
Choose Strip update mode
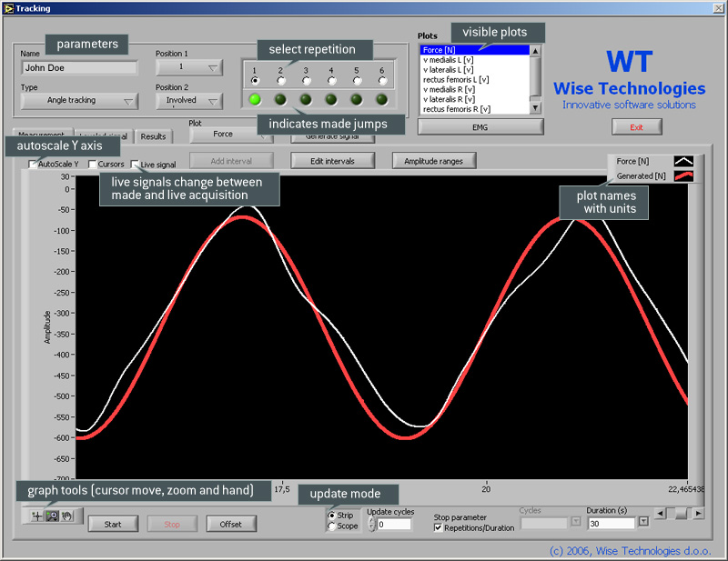pyautogui.click(x=331, y=515)
